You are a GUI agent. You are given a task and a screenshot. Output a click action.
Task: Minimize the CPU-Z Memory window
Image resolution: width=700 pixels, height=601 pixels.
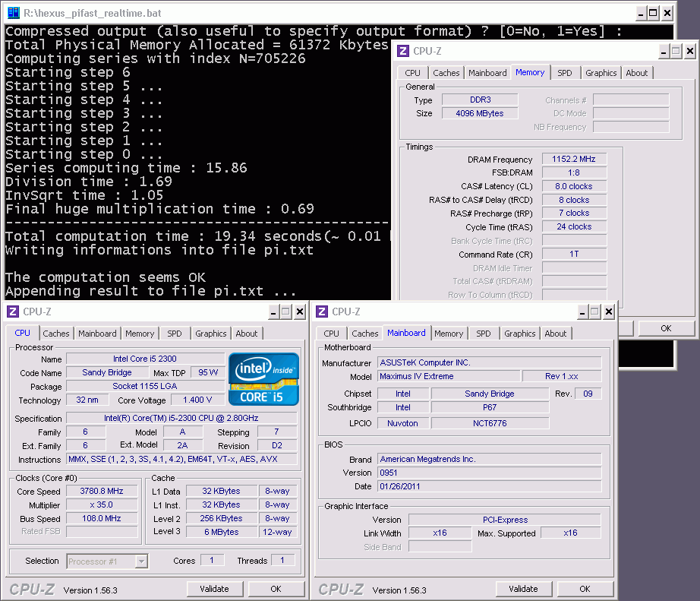click(664, 52)
